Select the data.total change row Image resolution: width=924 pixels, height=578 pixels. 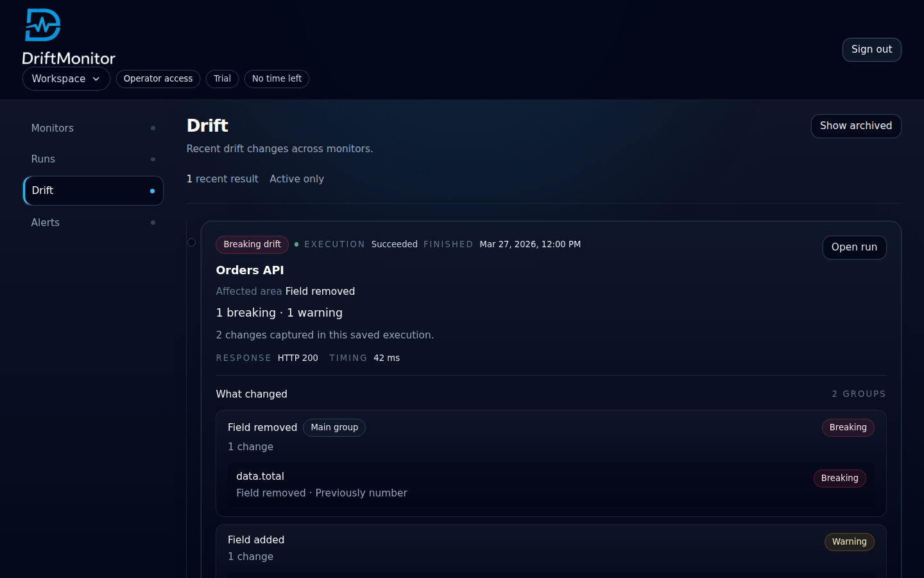click(x=449, y=484)
